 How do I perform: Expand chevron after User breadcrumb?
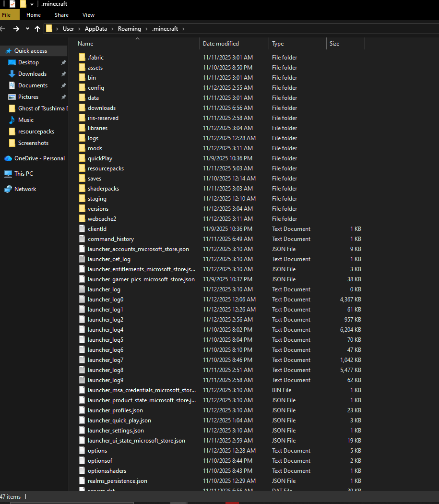coord(79,29)
